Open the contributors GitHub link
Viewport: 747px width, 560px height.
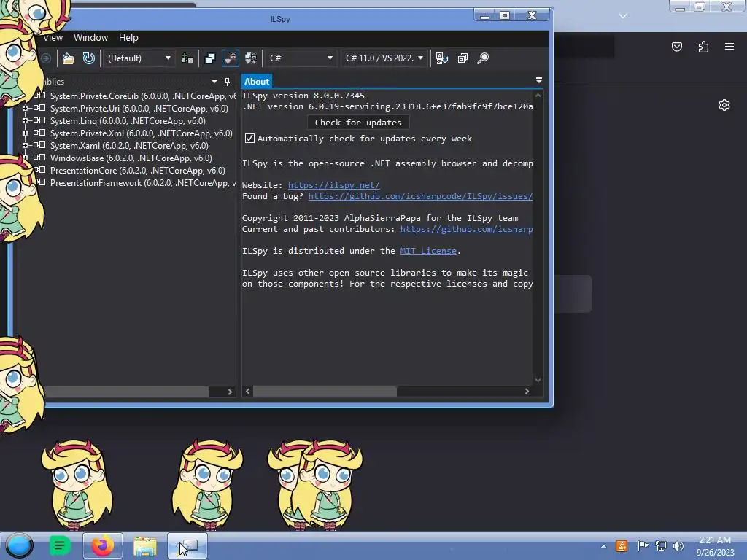466,229
